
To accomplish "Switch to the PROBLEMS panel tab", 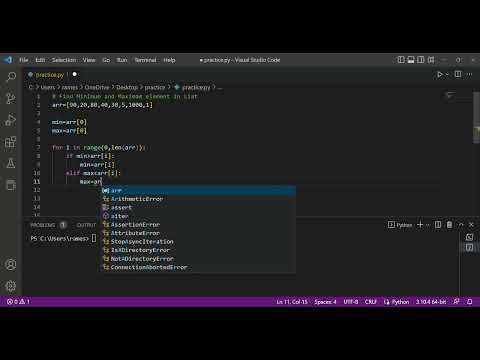I will (43, 225).
